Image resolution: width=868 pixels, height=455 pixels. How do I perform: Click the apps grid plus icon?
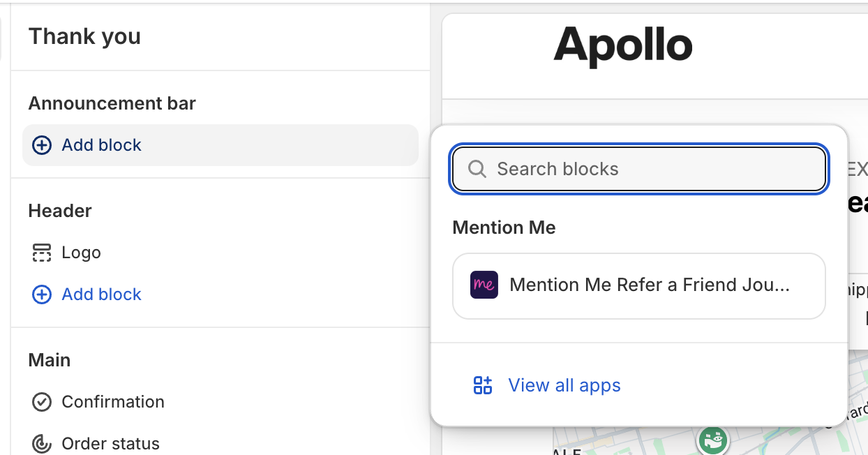[x=483, y=385]
